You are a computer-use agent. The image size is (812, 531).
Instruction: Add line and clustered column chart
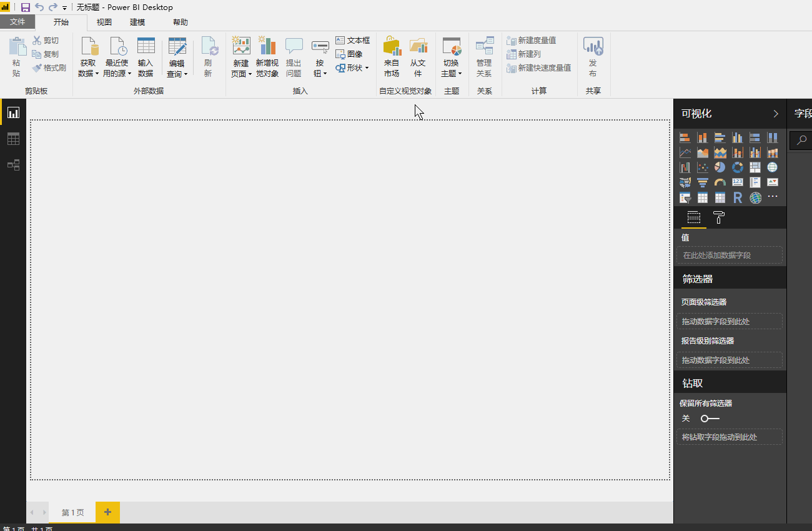(x=755, y=152)
